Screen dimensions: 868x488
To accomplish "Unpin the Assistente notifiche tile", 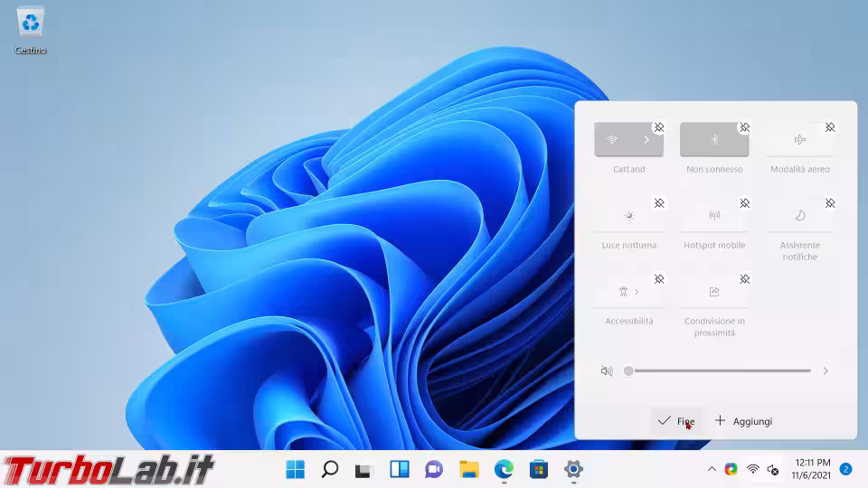I will [x=830, y=203].
